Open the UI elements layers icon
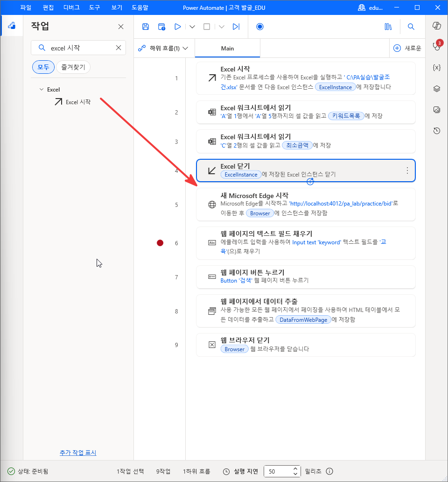Image resolution: width=448 pixels, height=482 pixels. [x=437, y=89]
